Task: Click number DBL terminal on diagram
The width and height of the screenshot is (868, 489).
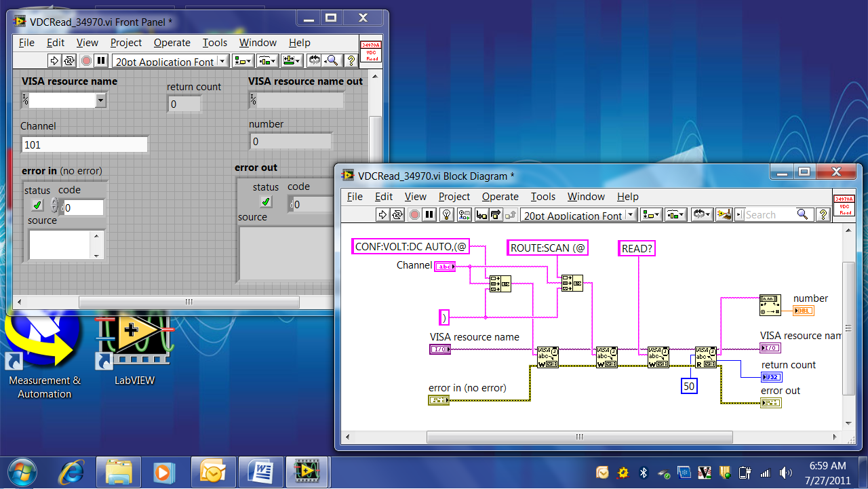Action: 803,311
